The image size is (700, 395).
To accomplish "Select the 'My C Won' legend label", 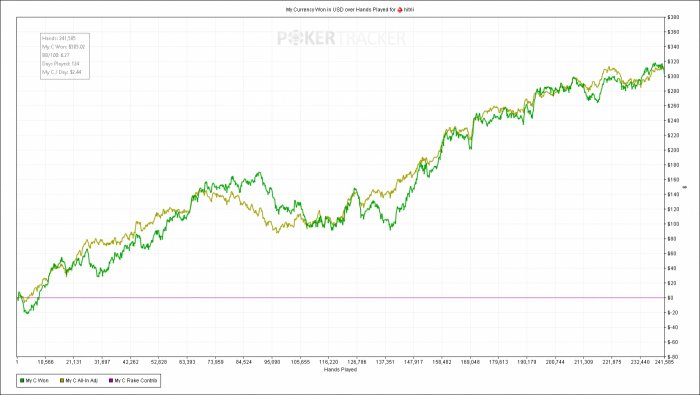I will click(37, 381).
